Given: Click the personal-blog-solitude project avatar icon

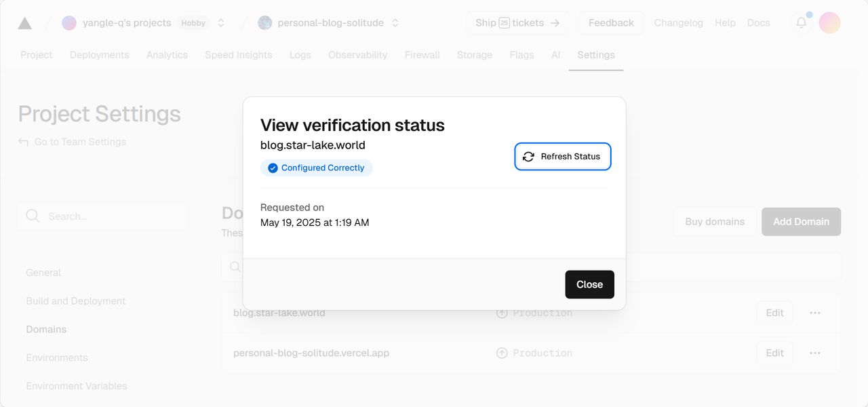Looking at the screenshot, I should click(265, 23).
